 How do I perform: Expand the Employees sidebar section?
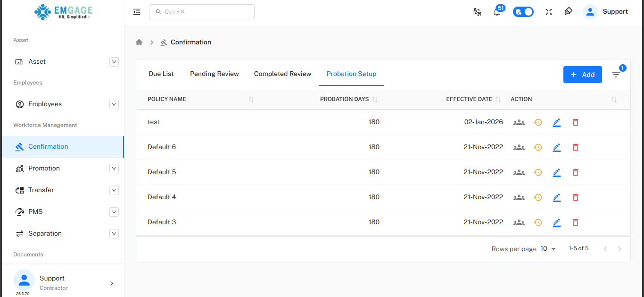tap(114, 104)
